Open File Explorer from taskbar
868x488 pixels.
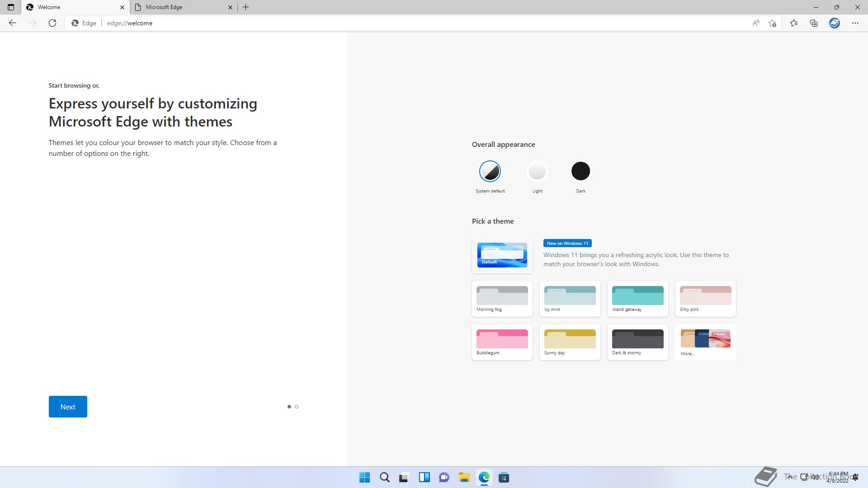pos(464,478)
